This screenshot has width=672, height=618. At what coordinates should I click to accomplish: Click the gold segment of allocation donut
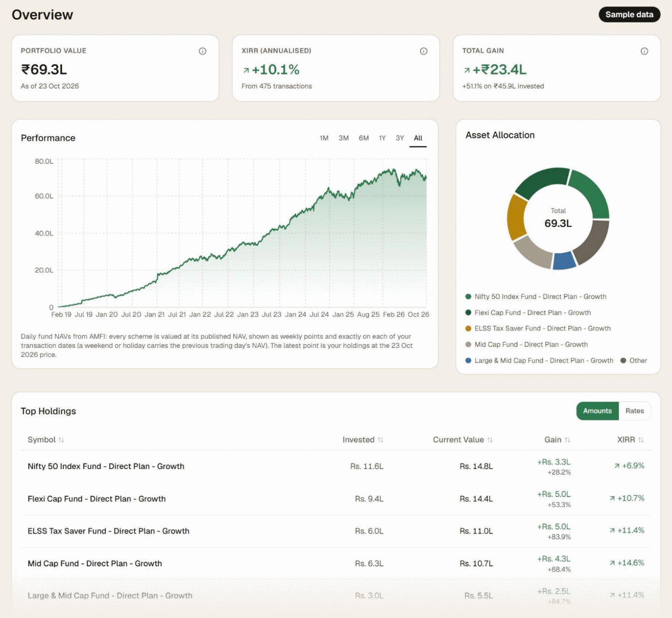[516, 217]
